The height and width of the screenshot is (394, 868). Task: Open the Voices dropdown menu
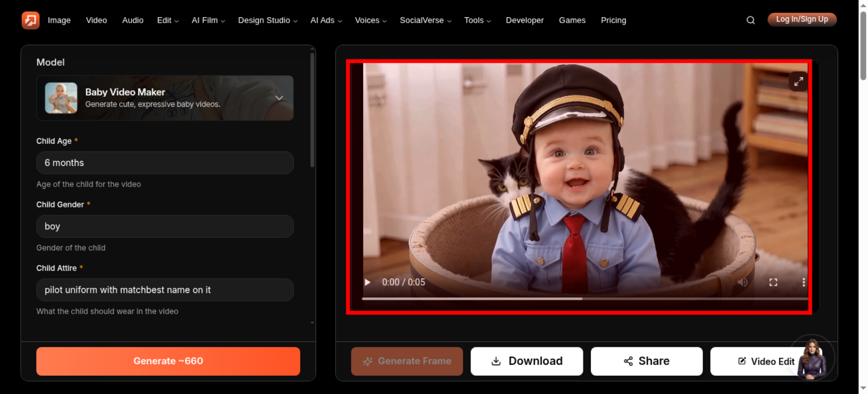(371, 20)
